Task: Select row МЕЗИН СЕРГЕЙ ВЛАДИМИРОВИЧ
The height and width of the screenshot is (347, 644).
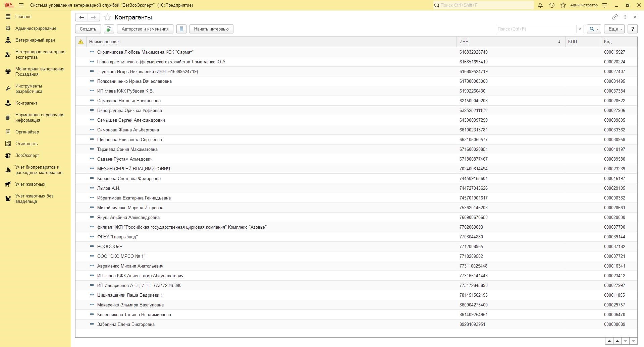Action: pyautogui.click(x=356, y=169)
